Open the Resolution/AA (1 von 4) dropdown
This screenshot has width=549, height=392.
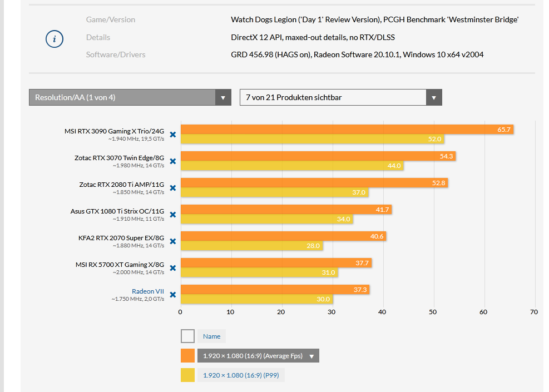coord(130,97)
